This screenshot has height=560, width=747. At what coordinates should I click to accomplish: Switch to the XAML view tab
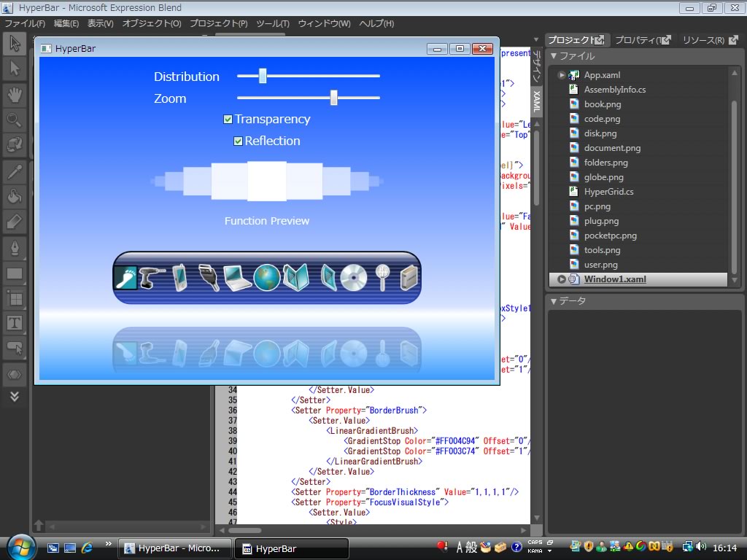tap(537, 101)
